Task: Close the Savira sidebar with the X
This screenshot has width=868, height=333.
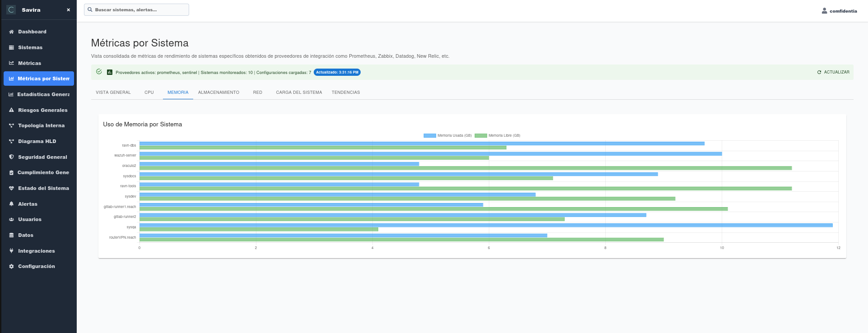Action: (x=68, y=10)
